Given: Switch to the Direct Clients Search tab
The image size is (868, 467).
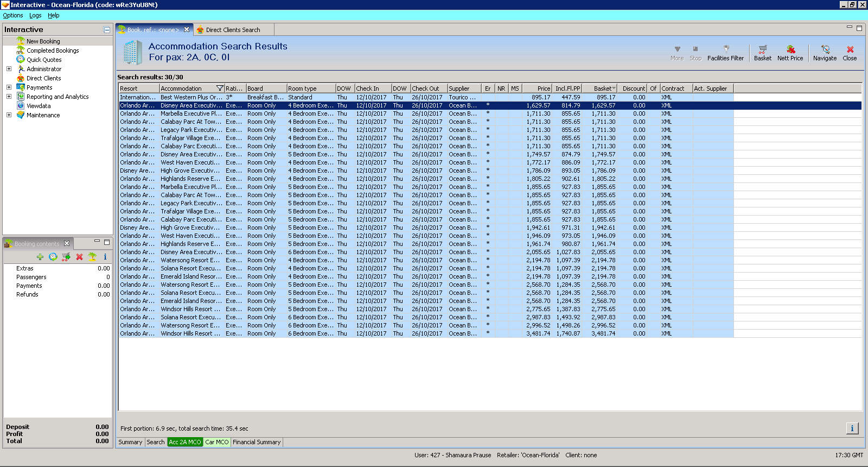Looking at the screenshot, I should (x=232, y=30).
